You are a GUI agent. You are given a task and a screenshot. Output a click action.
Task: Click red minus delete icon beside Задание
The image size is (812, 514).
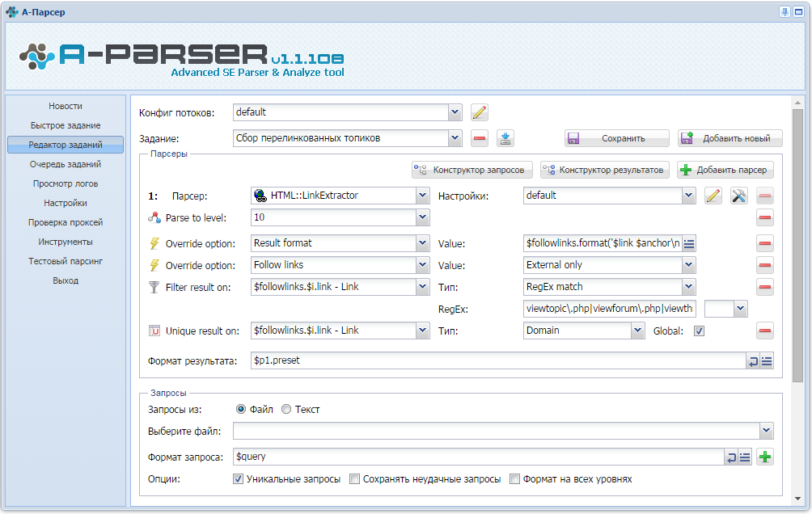point(480,138)
